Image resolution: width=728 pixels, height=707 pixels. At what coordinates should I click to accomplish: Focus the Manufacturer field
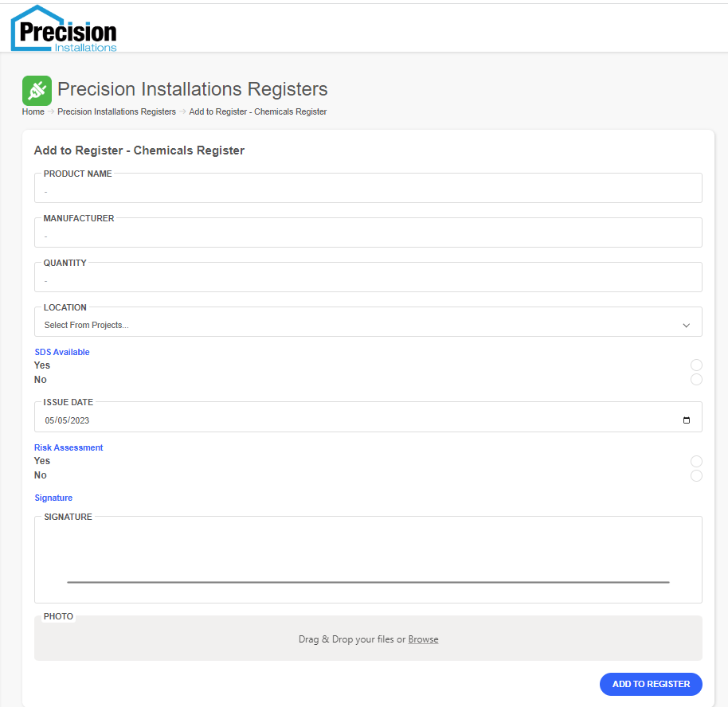coord(368,236)
